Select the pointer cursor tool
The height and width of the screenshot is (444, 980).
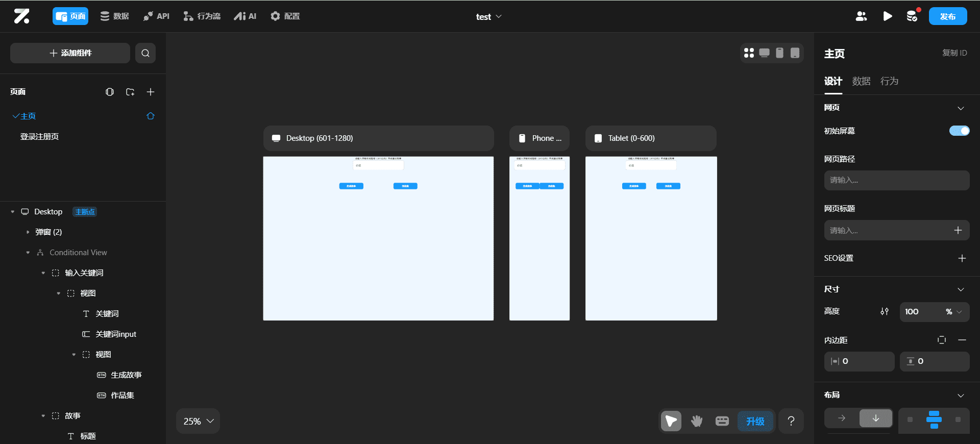tap(671, 421)
